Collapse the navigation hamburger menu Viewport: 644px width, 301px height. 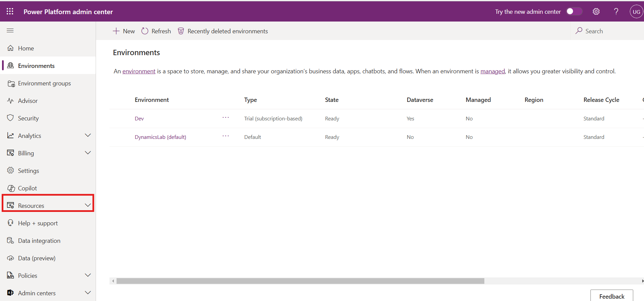(10, 31)
